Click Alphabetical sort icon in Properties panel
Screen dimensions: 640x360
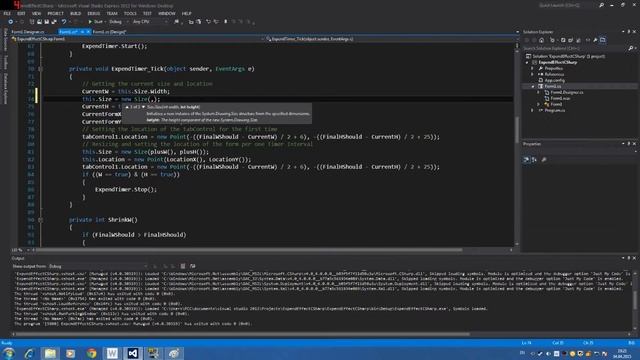click(534, 160)
